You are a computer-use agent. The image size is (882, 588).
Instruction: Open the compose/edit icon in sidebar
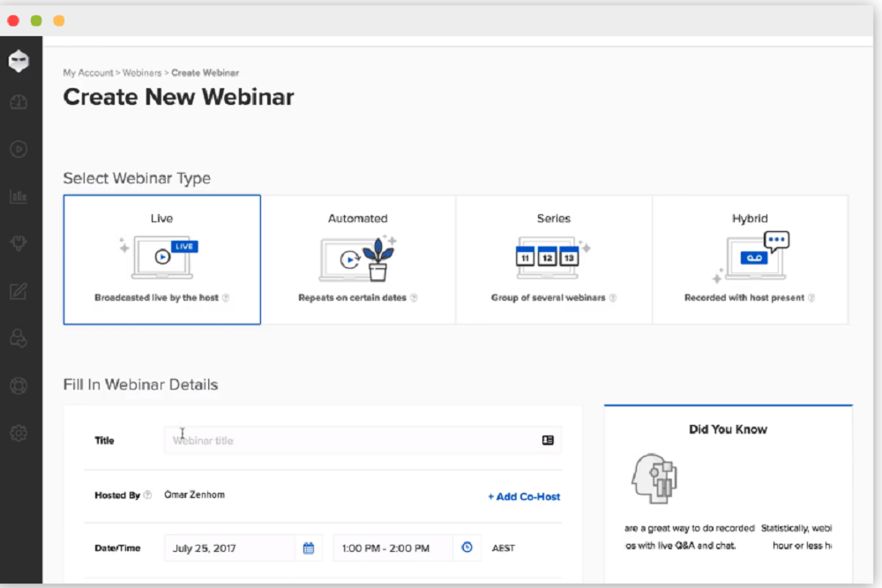click(x=19, y=291)
